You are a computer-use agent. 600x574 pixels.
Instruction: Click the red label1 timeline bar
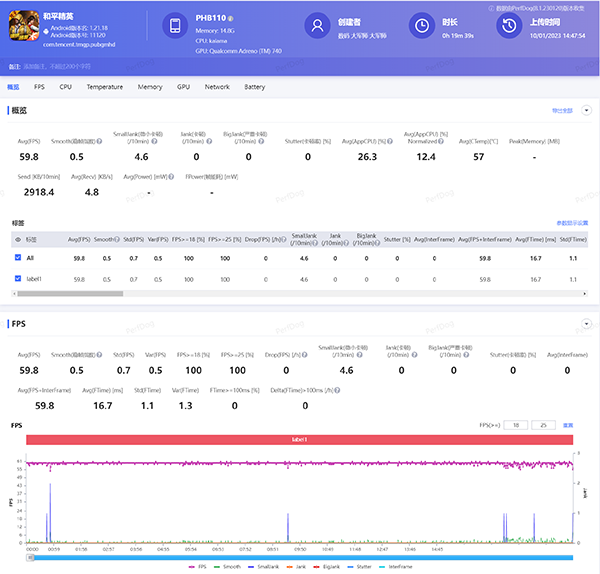[300, 439]
